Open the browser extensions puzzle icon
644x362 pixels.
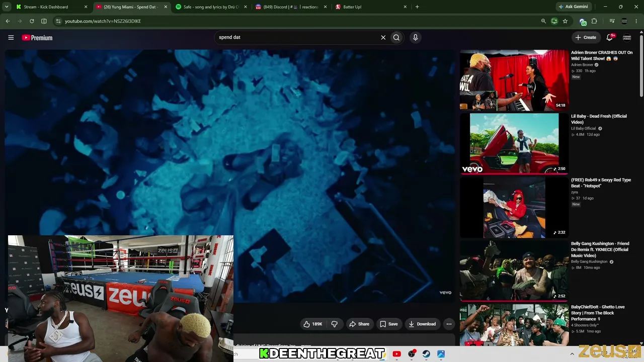tap(594, 21)
